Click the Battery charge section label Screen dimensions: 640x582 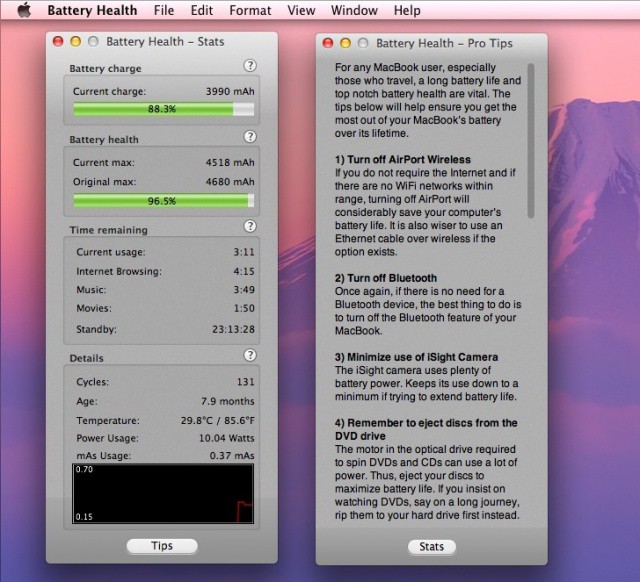[x=105, y=69]
